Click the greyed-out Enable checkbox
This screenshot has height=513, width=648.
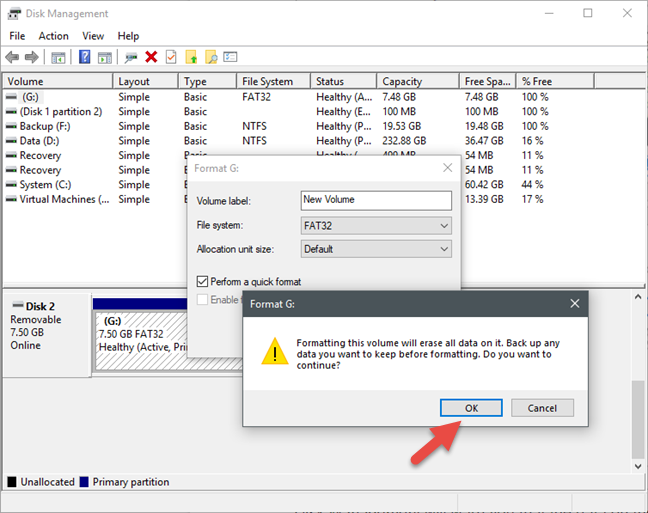click(x=202, y=299)
